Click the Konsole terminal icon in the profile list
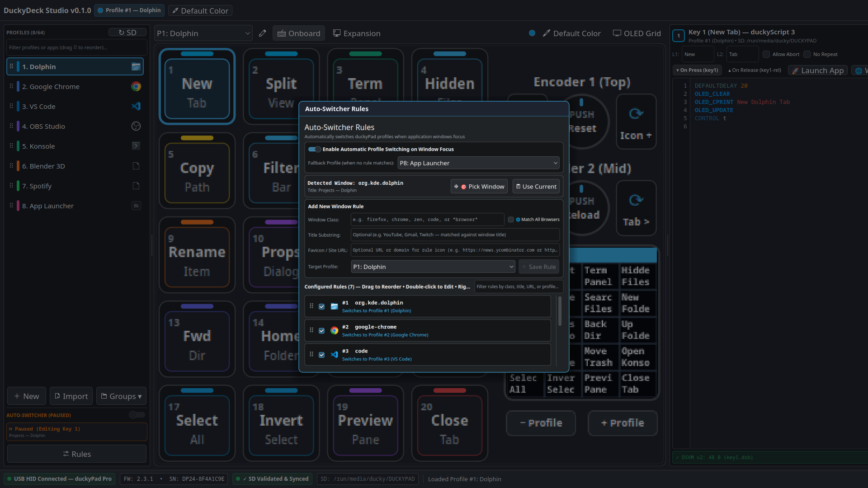Viewport: 868px width, 488px height. [x=136, y=146]
